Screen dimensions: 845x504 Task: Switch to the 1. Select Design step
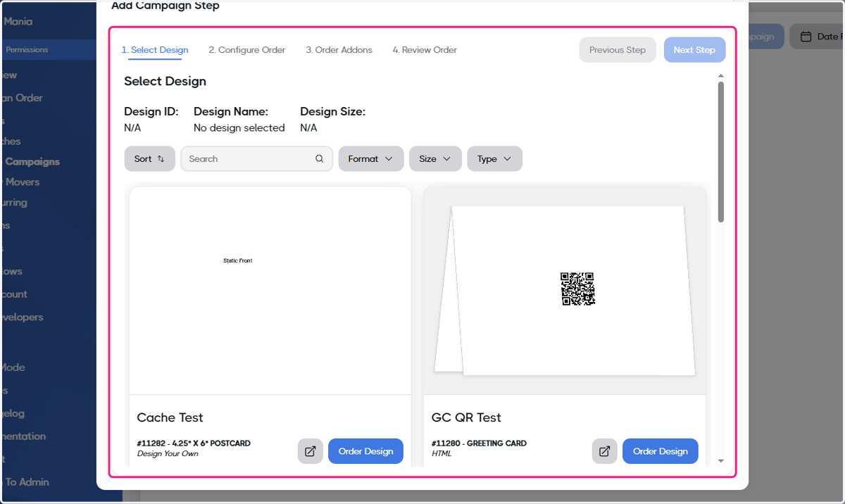coord(155,50)
